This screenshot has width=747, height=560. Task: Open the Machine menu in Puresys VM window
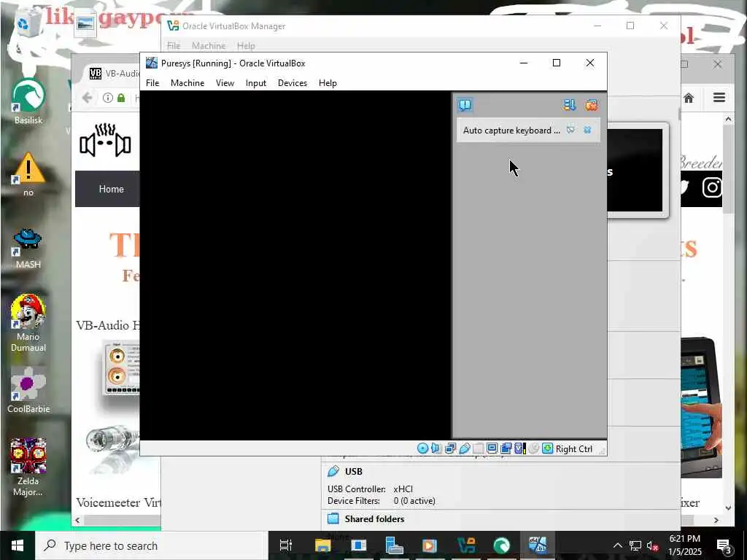[x=187, y=83]
